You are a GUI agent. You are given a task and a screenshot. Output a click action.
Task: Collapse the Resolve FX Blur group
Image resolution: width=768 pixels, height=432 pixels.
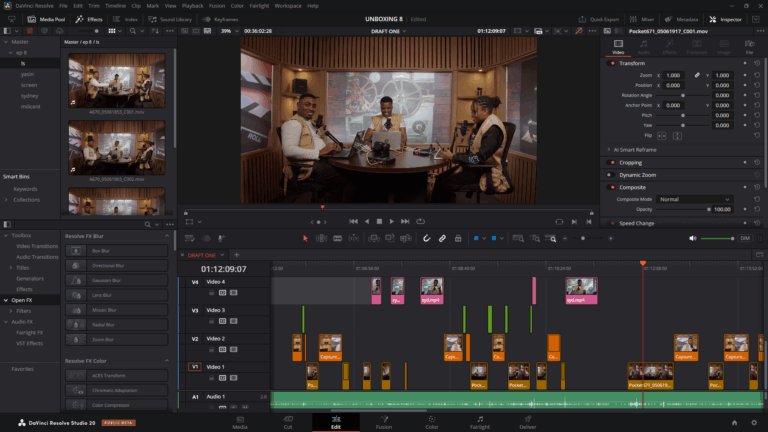tap(167, 236)
